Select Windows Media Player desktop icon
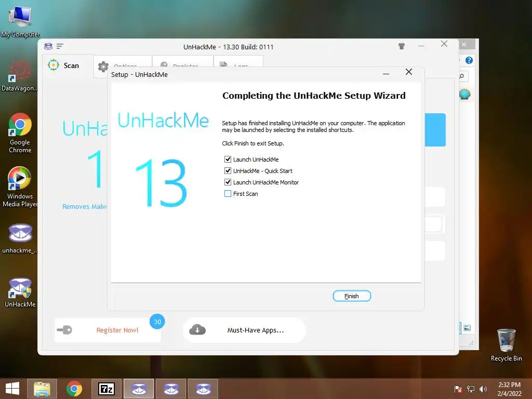The height and width of the screenshot is (399, 532). point(20,187)
